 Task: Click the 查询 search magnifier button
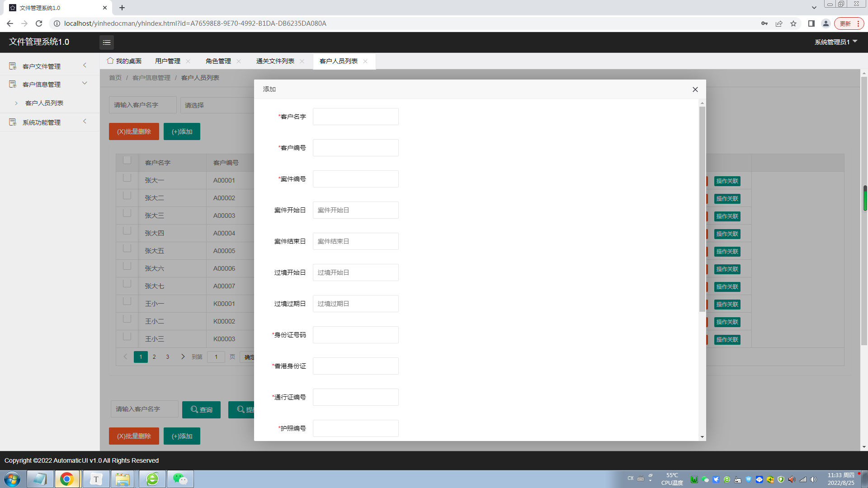click(x=201, y=410)
